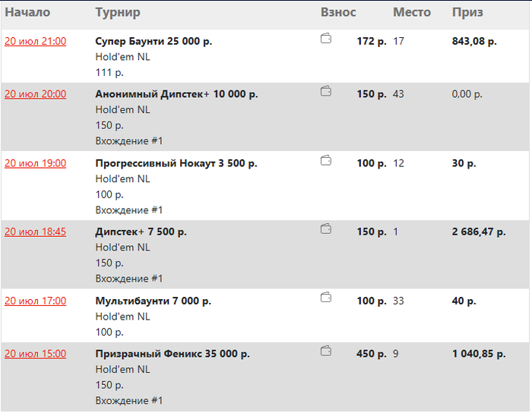532x413 pixels.
Task: Click wallet icon in Призрачный Феникс row
Action: coord(326,351)
